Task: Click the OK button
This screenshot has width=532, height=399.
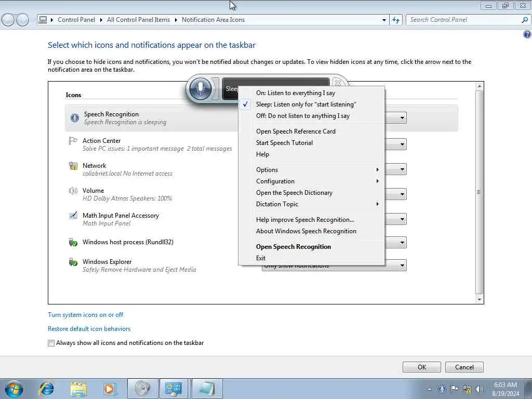Action: (422, 367)
